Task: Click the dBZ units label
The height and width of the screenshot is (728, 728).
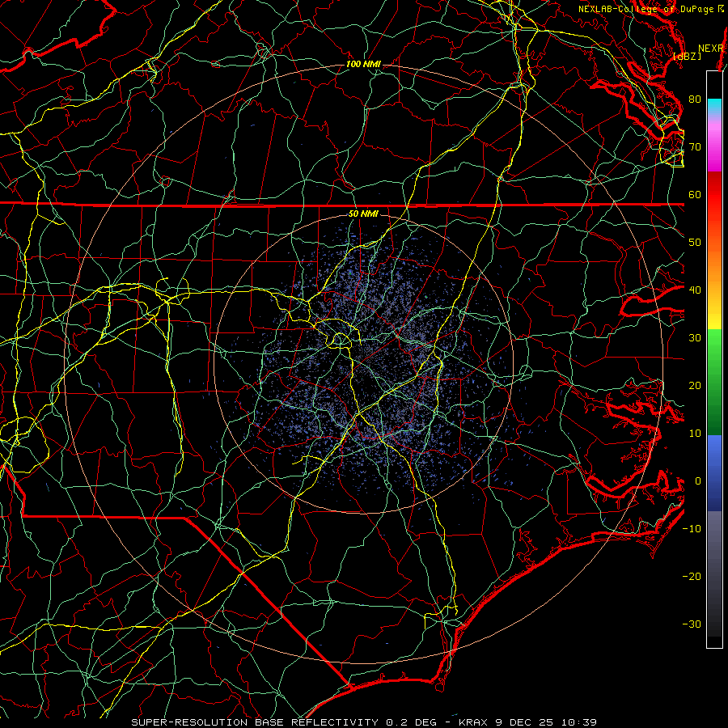Action: [x=687, y=57]
